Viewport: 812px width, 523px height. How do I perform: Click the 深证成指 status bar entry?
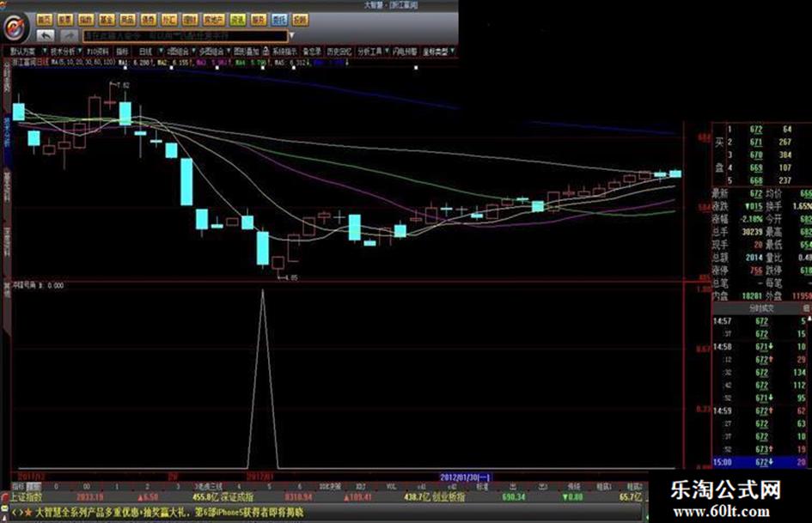coord(238,497)
